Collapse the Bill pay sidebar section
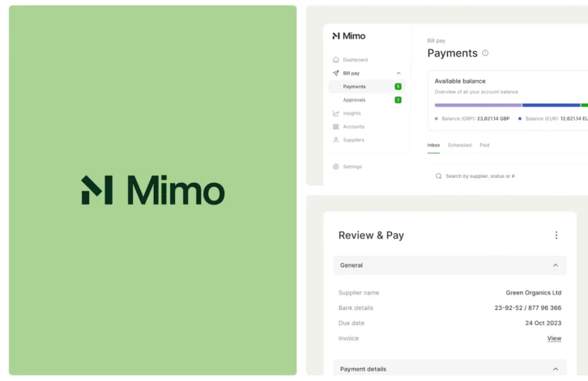This screenshot has width=588, height=381. pos(398,74)
